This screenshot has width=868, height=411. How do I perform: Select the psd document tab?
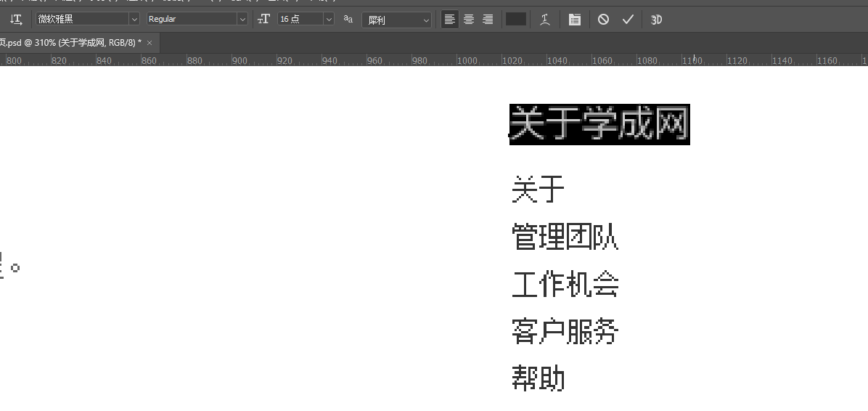(x=70, y=43)
